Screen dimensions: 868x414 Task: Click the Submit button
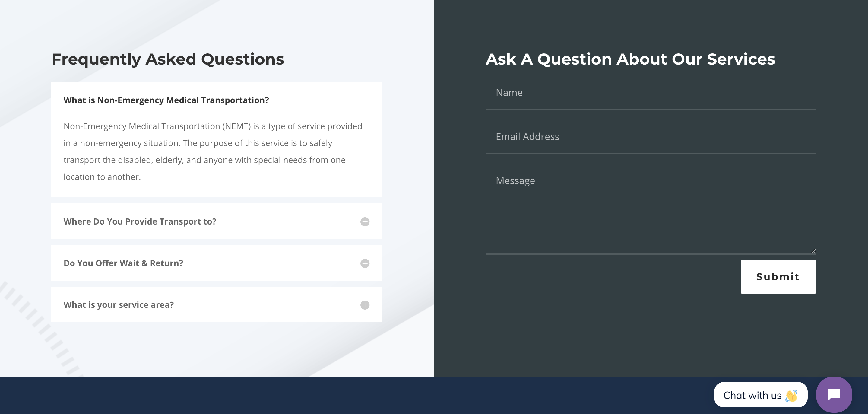[x=778, y=276]
